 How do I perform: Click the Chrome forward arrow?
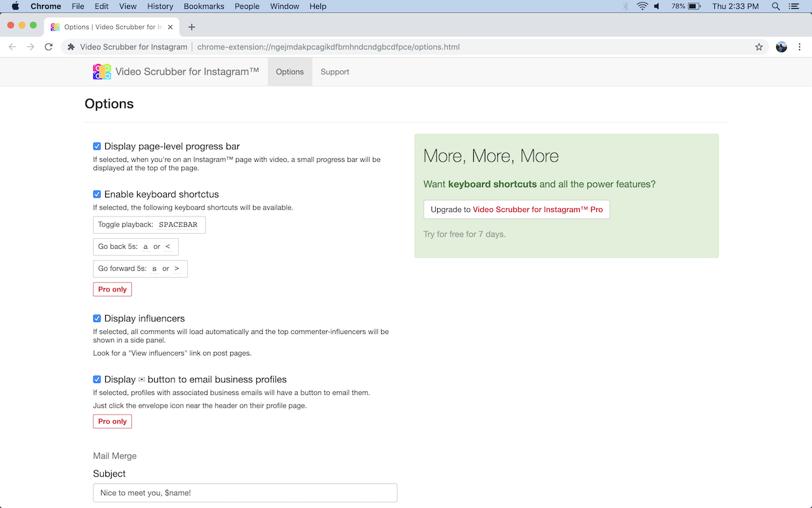point(30,47)
